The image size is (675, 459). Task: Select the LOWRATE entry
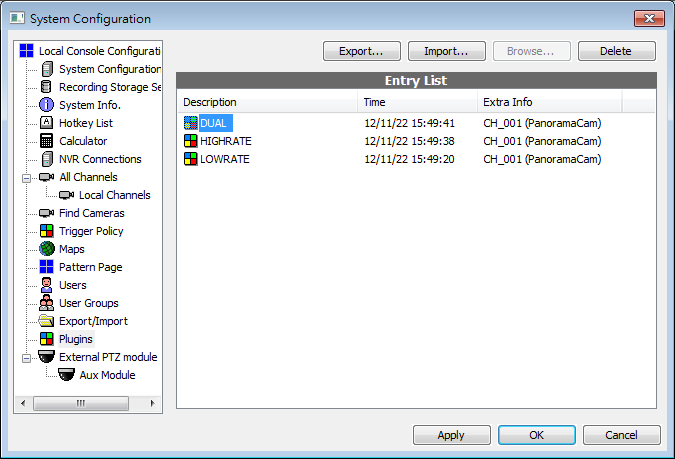click(x=225, y=159)
